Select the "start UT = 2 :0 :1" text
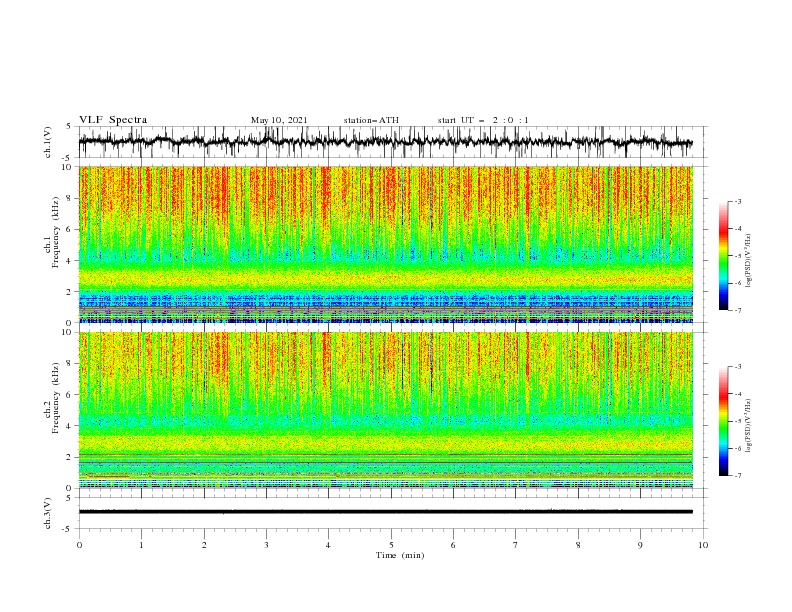 (x=483, y=120)
